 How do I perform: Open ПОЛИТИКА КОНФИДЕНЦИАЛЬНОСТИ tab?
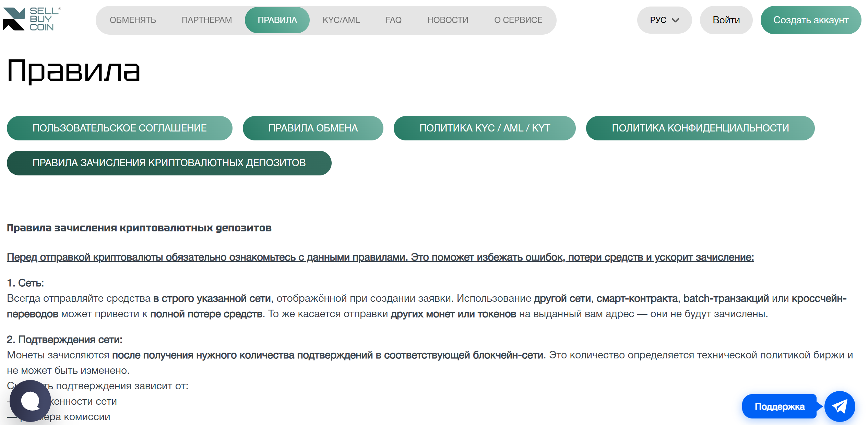(700, 128)
